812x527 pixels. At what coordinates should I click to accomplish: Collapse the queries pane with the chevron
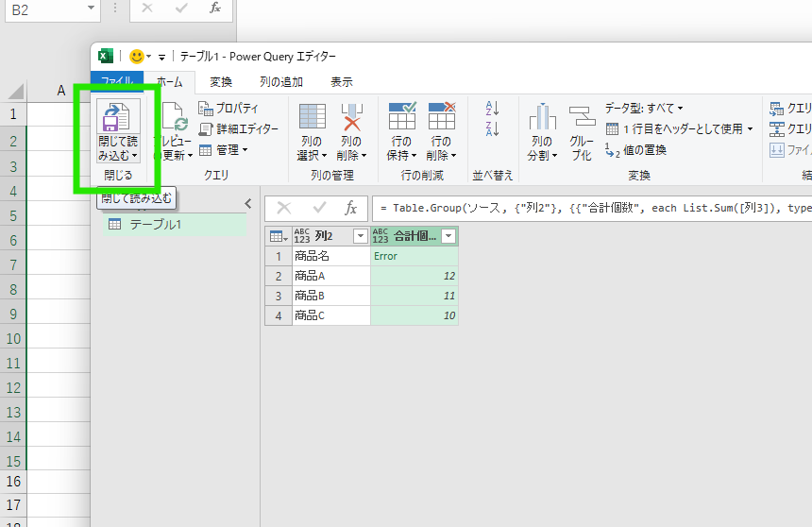[247, 203]
